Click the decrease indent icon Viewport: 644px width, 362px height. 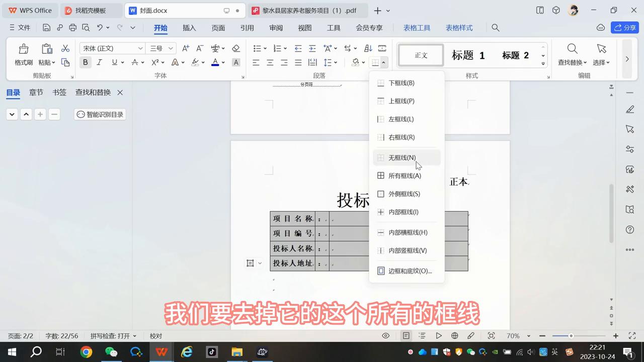(298, 48)
